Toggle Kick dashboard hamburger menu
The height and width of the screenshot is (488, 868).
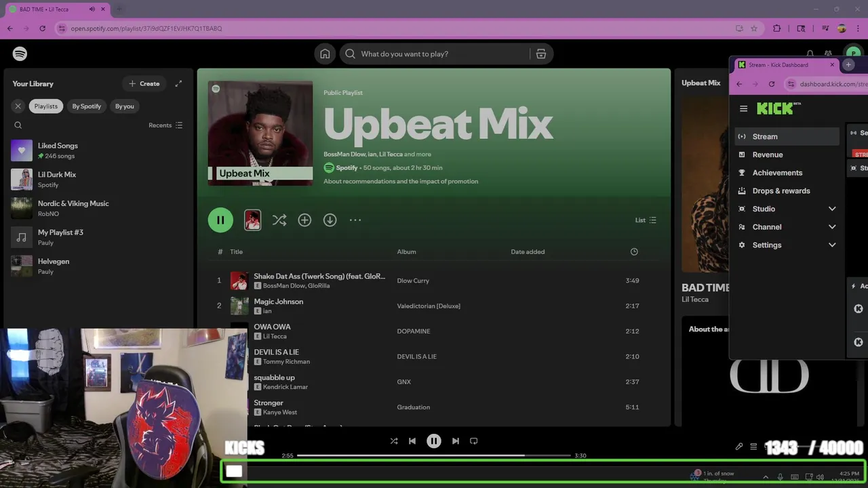click(744, 108)
